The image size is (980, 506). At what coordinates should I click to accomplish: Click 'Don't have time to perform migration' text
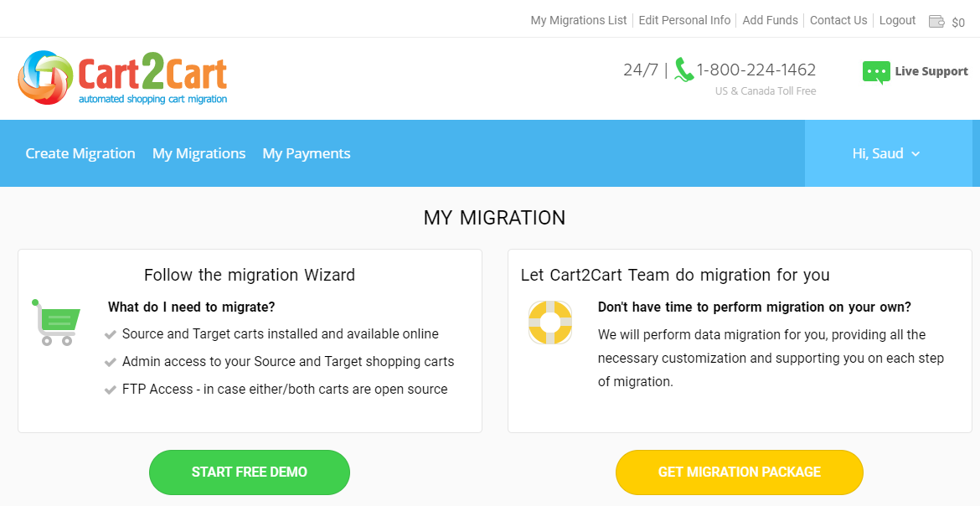tap(755, 307)
